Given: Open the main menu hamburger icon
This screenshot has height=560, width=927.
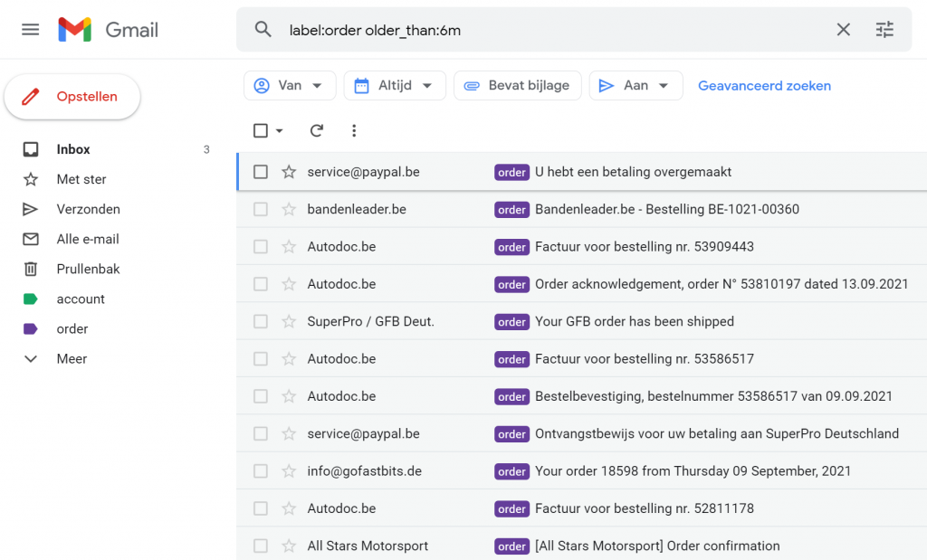Looking at the screenshot, I should click(30, 30).
